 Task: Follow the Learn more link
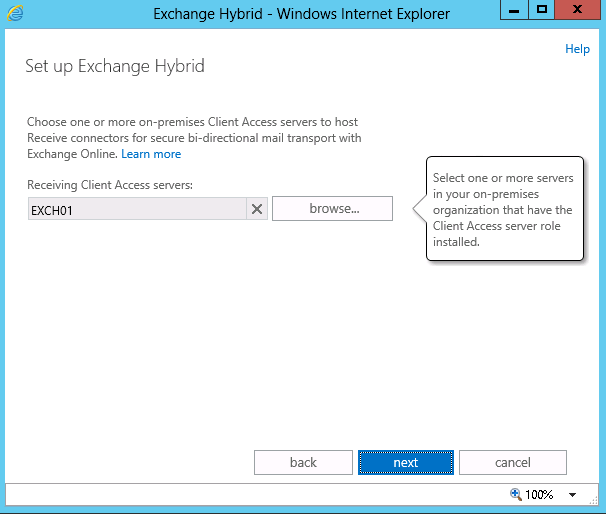pyautogui.click(x=151, y=154)
